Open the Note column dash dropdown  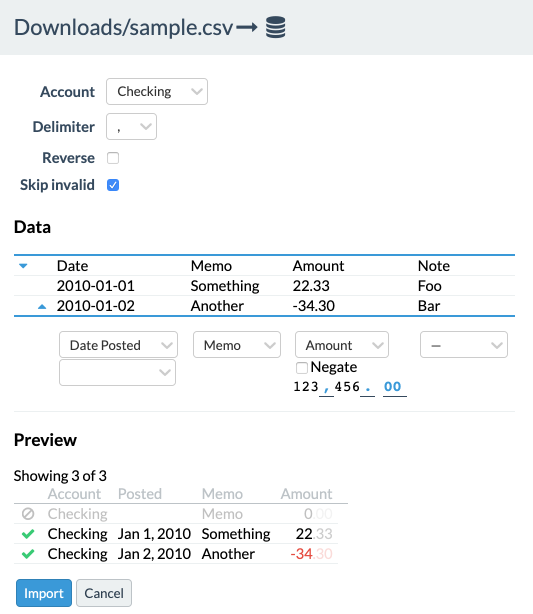pos(464,345)
